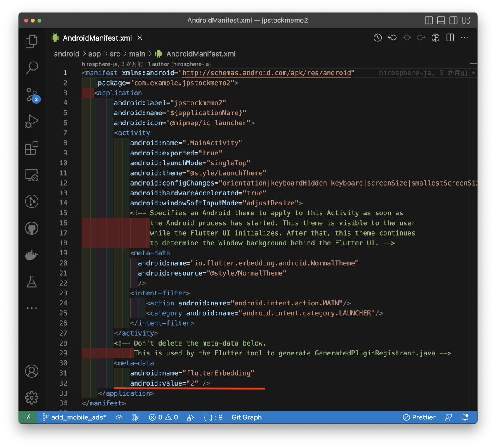Screen dimensions: 496x448
Task: Open the Accounts menu
Action: pyautogui.click(x=32, y=371)
